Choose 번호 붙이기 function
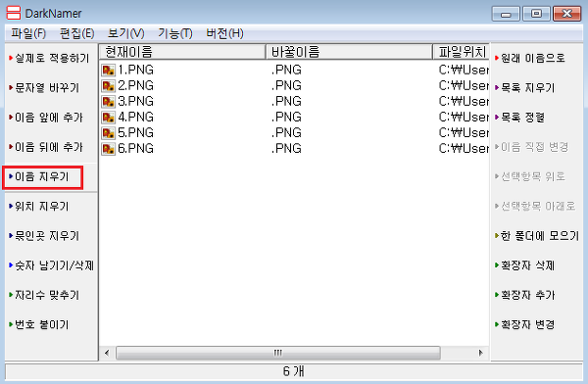 [39, 325]
